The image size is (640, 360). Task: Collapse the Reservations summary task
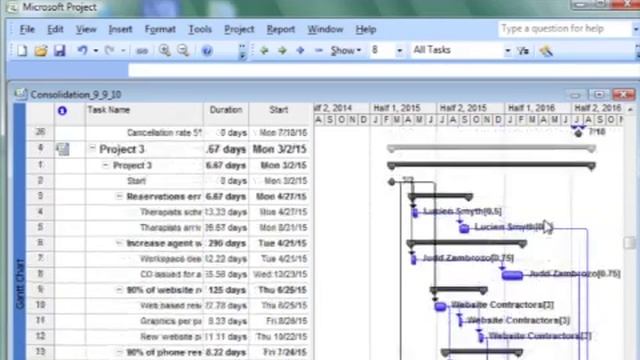click(119, 196)
